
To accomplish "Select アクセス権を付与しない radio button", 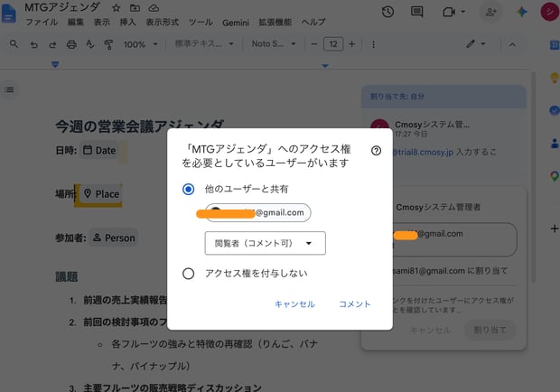I will tap(188, 274).
